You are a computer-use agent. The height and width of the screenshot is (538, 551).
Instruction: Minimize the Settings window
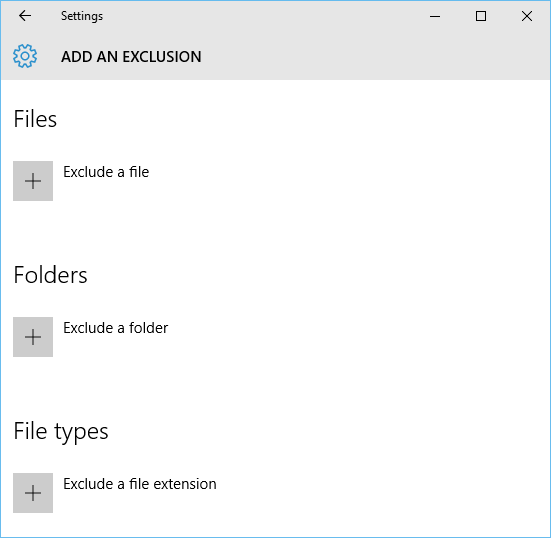435,16
